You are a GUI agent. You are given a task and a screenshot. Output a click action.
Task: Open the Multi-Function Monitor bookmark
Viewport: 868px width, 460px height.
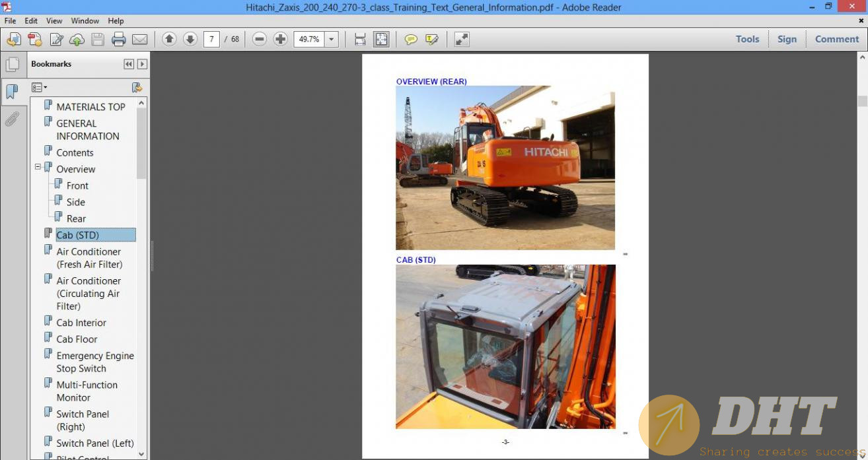point(87,391)
